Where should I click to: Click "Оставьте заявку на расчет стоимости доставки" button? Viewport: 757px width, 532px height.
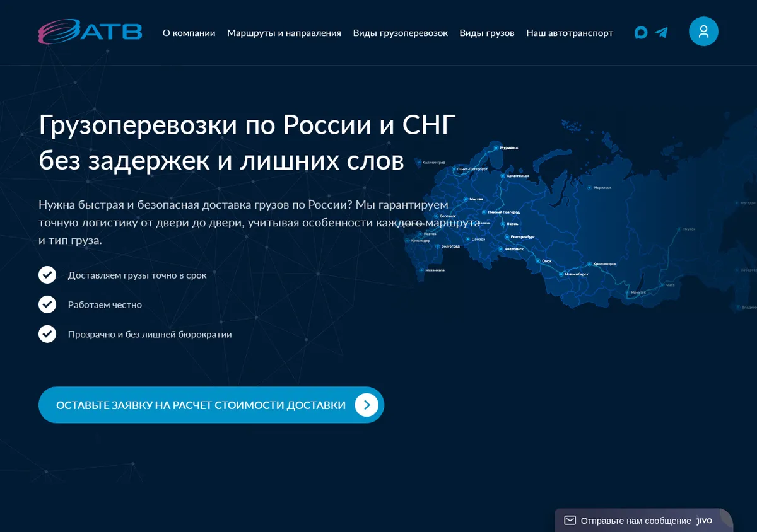[x=211, y=405]
